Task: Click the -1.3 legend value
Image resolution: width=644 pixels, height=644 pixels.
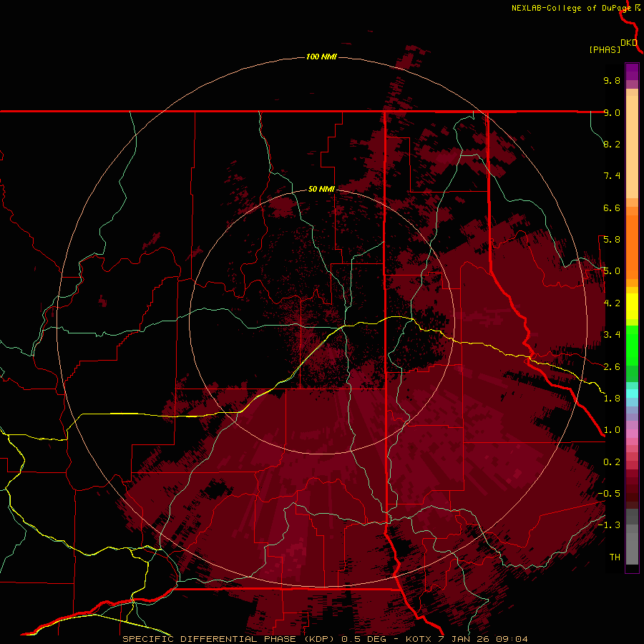Action: click(609, 525)
